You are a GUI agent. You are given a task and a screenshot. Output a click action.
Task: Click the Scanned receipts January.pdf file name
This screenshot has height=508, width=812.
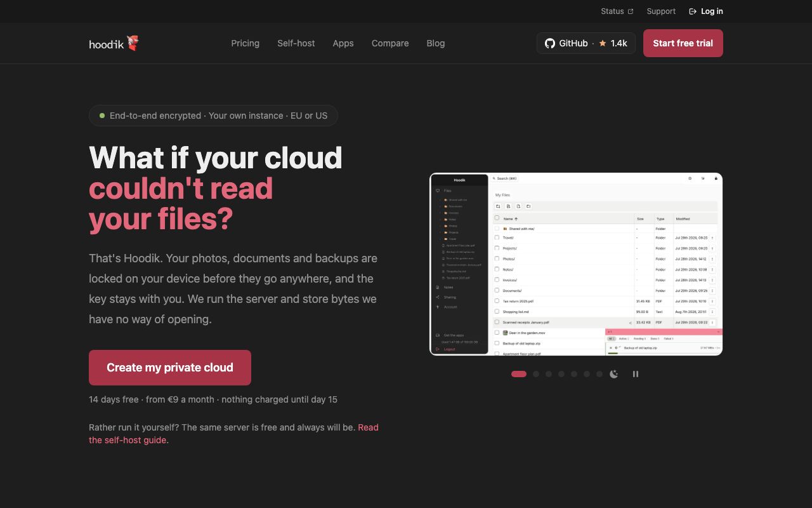click(x=526, y=323)
